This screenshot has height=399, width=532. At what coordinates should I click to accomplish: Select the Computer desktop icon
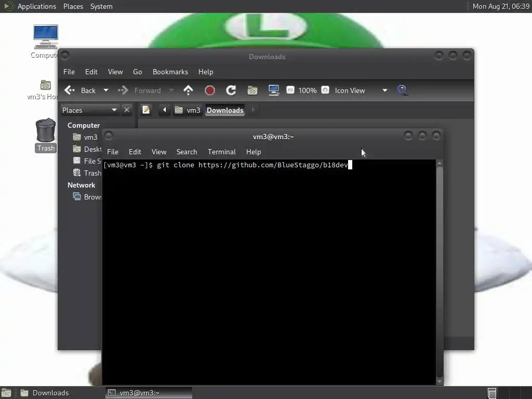coord(46,41)
